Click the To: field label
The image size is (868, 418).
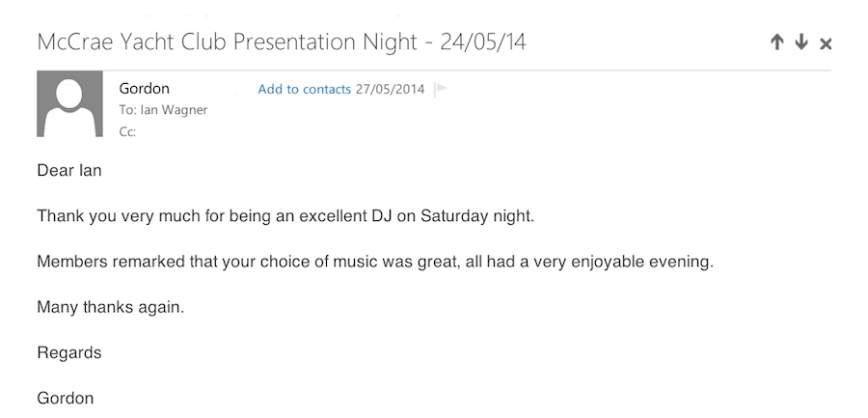(127, 110)
